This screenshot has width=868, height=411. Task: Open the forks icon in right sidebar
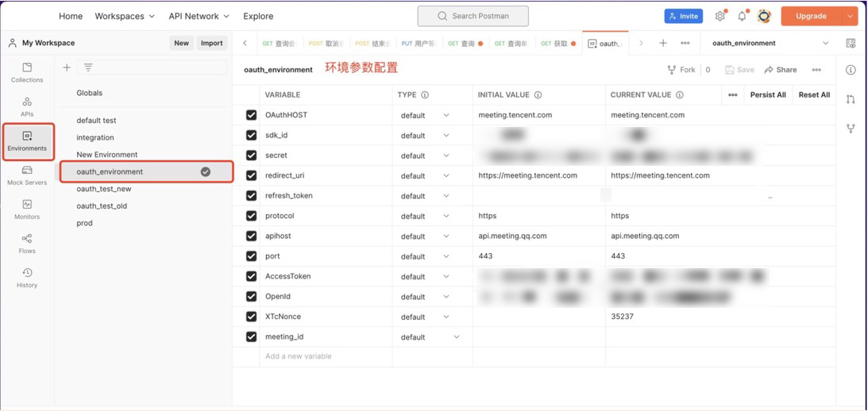tap(851, 129)
